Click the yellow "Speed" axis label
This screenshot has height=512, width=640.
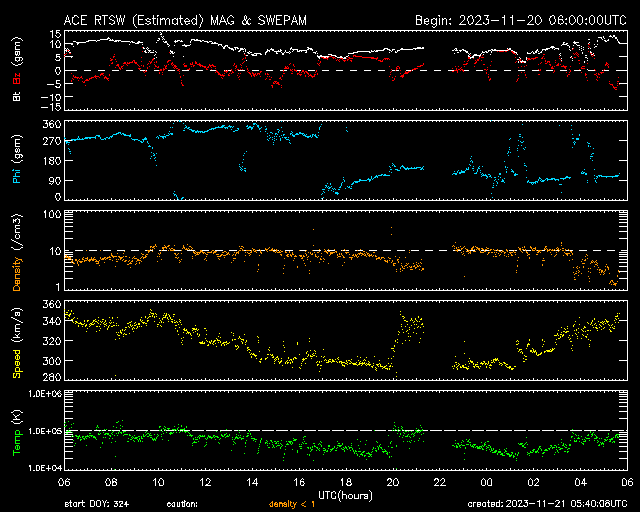point(17,364)
